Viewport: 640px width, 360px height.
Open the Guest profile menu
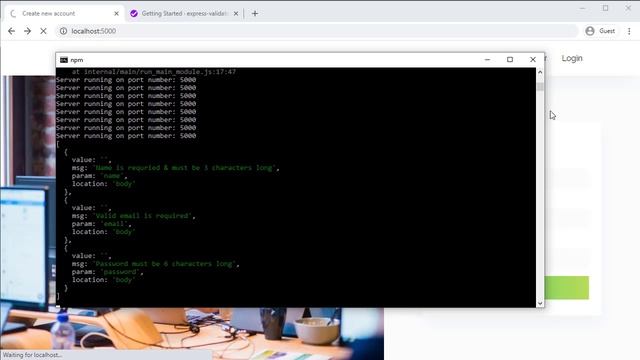tap(600, 31)
